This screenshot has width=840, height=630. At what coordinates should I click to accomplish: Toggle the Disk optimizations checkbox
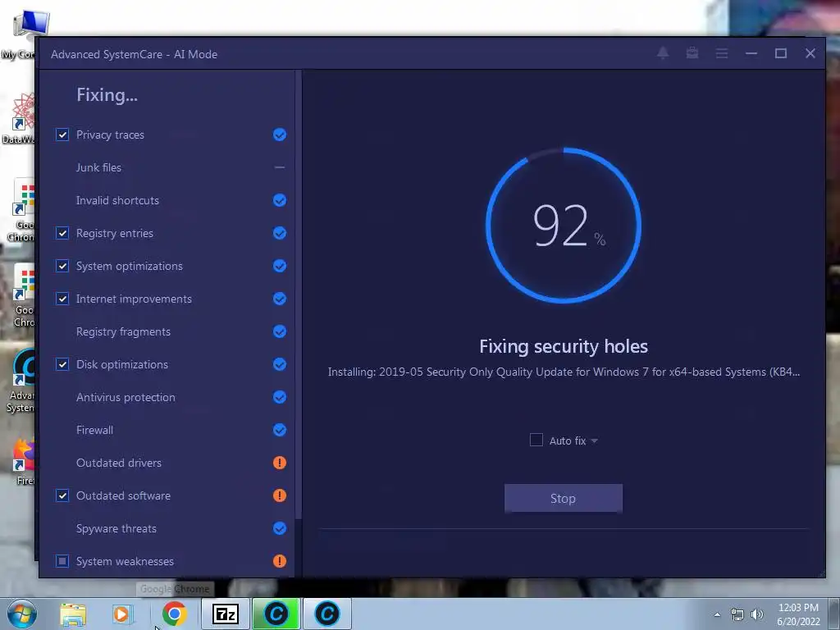pyautogui.click(x=62, y=364)
